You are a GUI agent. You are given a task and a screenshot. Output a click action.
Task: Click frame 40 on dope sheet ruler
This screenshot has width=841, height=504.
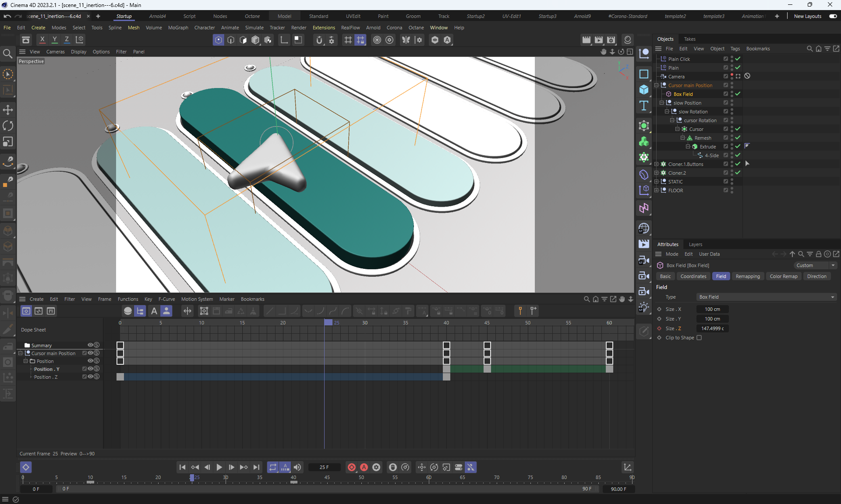[x=446, y=323]
